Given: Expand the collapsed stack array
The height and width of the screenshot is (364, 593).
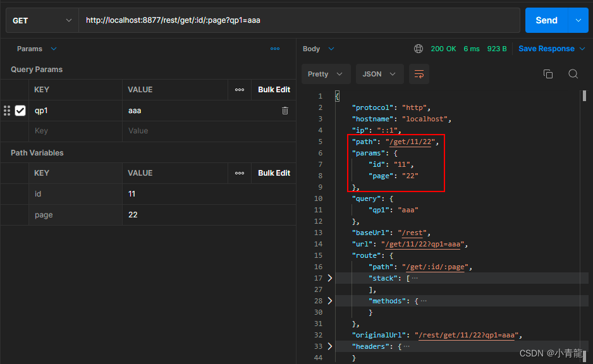Looking at the screenshot, I should point(330,278).
